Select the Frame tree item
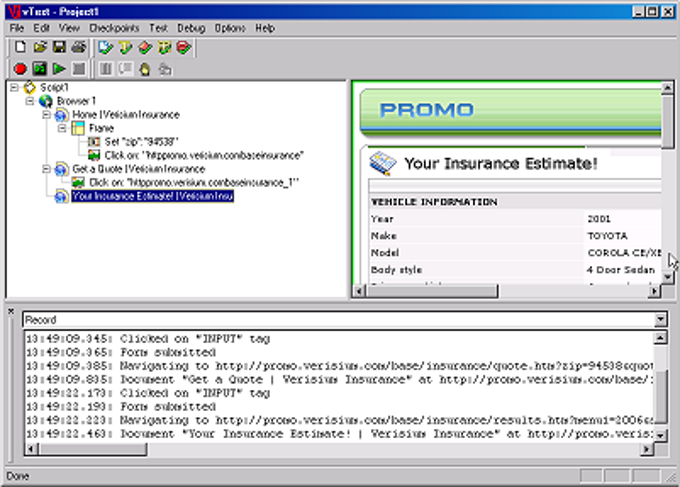Viewport: 680px width, 487px height. 101,128
